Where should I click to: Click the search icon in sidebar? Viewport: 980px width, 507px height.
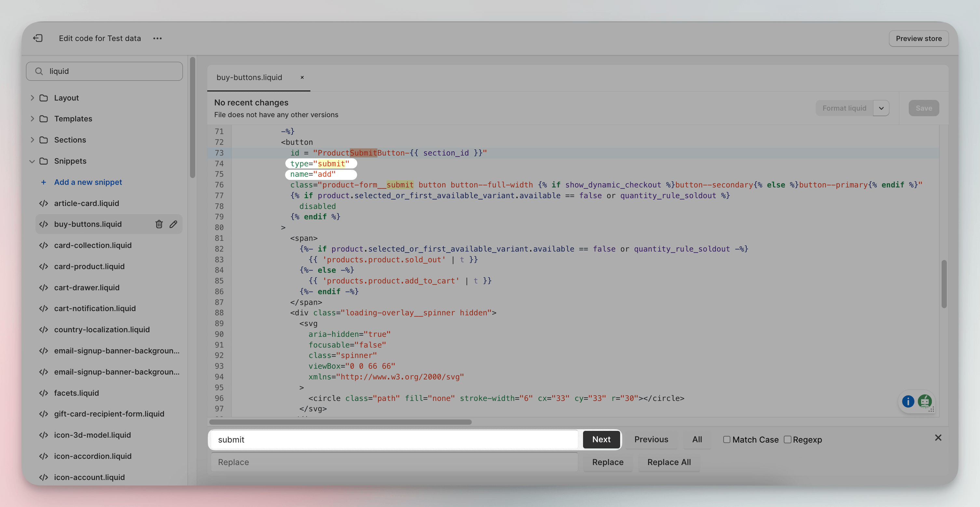coord(39,71)
